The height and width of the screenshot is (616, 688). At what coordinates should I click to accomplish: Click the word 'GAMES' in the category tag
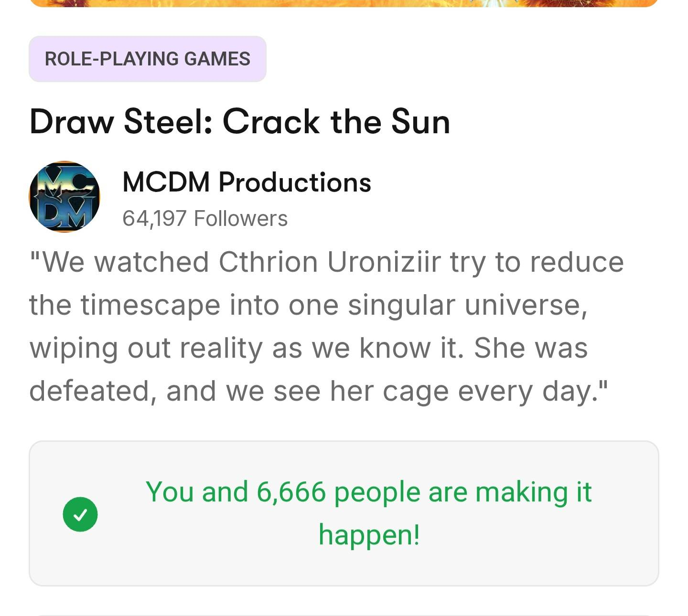click(217, 59)
